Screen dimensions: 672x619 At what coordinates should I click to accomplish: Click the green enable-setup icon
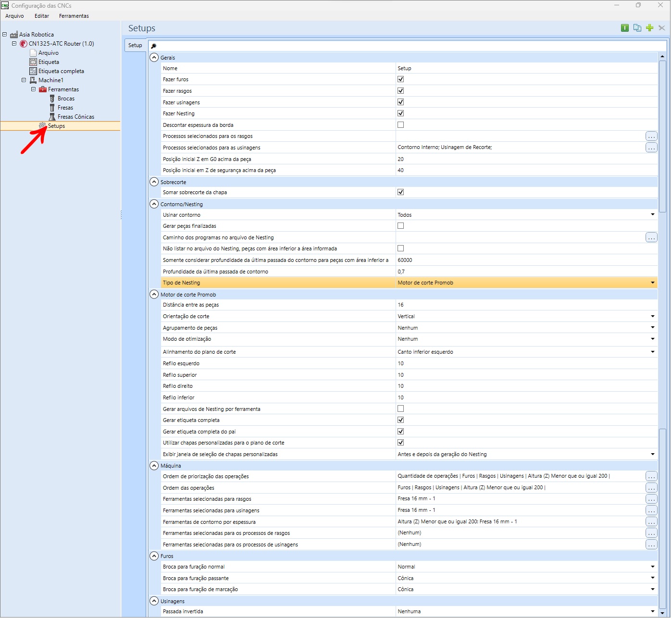pos(625,28)
